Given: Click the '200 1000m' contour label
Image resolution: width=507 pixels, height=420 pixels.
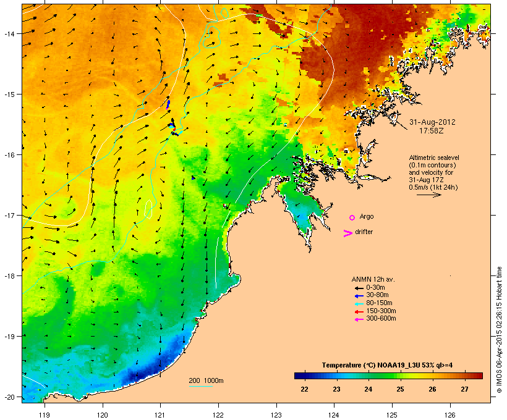Looking at the screenshot, I should (206, 380).
